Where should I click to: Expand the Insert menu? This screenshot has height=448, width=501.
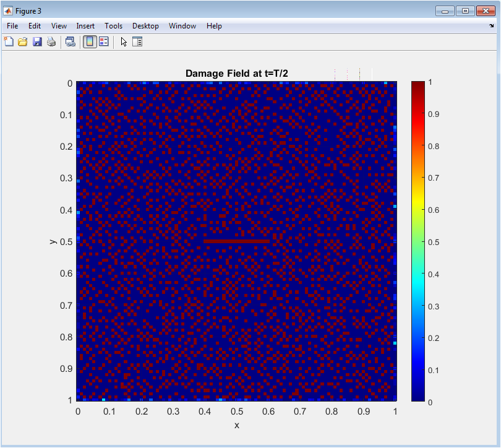(85, 26)
